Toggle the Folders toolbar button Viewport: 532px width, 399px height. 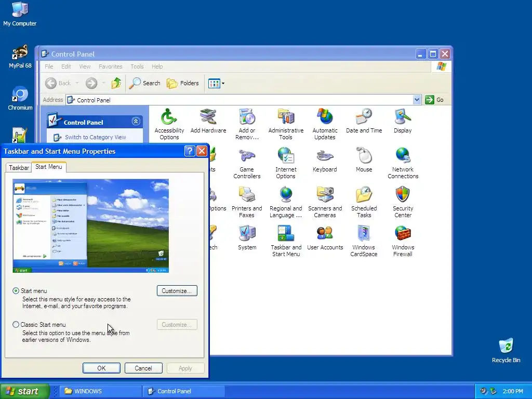pos(182,83)
